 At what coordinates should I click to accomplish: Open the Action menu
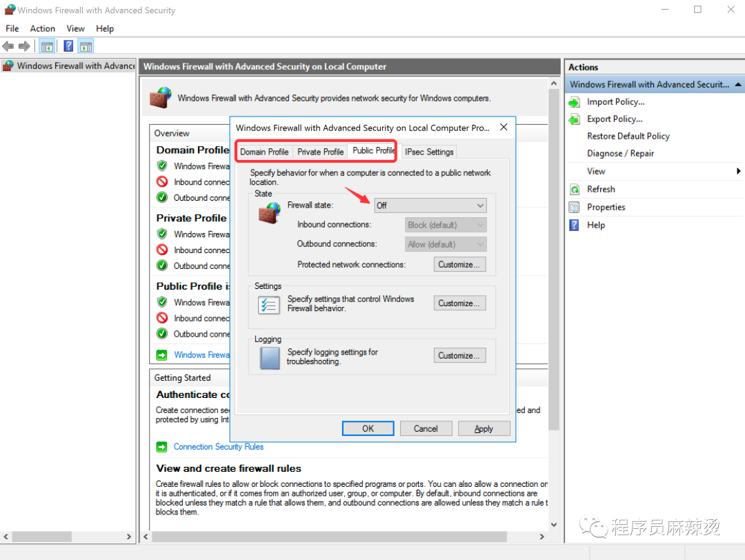point(42,28)
